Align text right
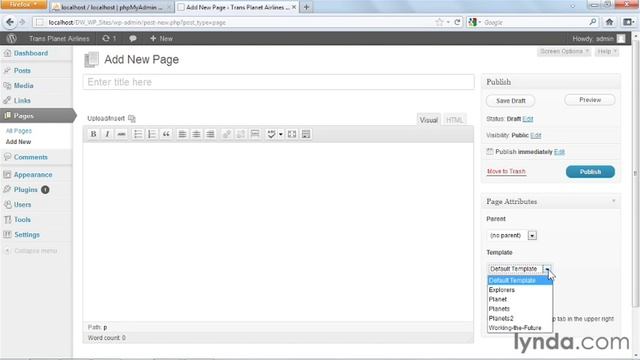Screen dimensions: 640x360 (x=210, y=134)
